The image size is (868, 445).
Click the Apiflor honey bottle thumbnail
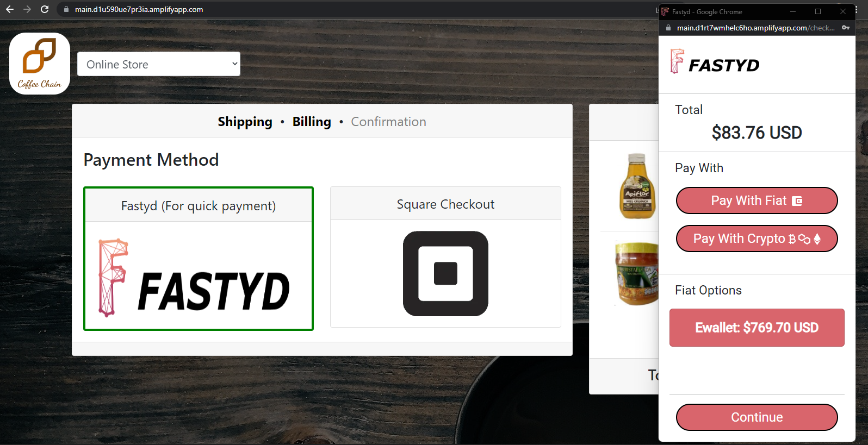pos(638,186)
